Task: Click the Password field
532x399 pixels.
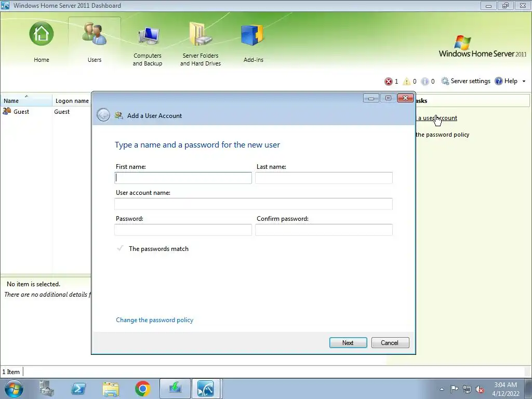Action: point(183,230)
